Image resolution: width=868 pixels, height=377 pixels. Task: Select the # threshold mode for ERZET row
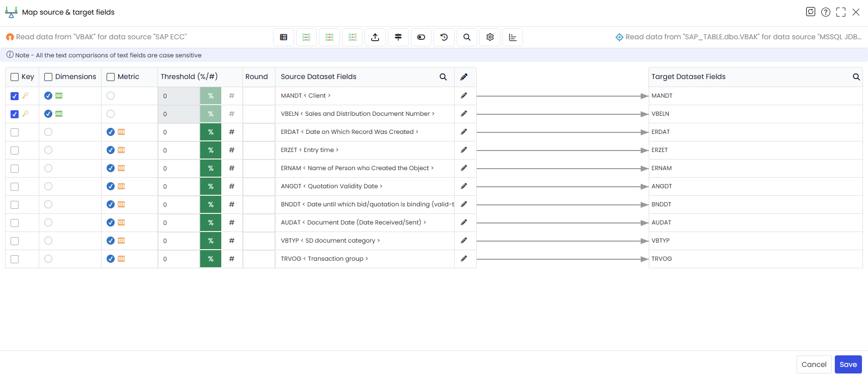(x=232, y=150)
